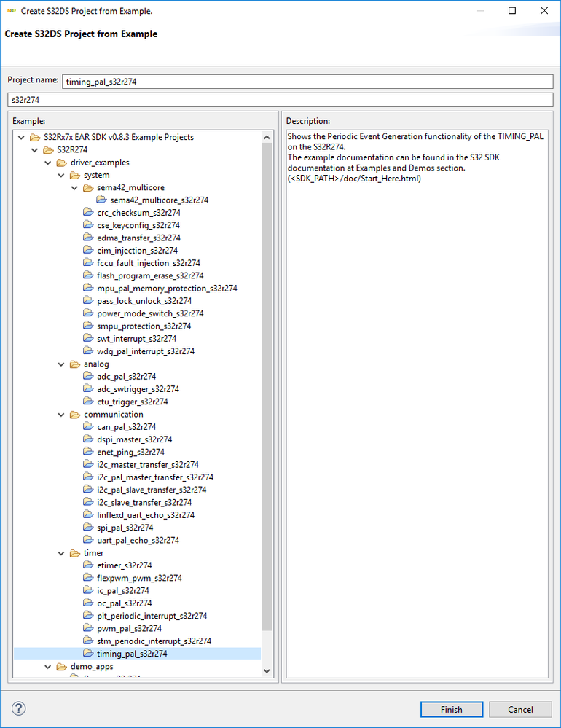561x728 pixels.
Task: Collapse the analog folder
Action: 61,364
